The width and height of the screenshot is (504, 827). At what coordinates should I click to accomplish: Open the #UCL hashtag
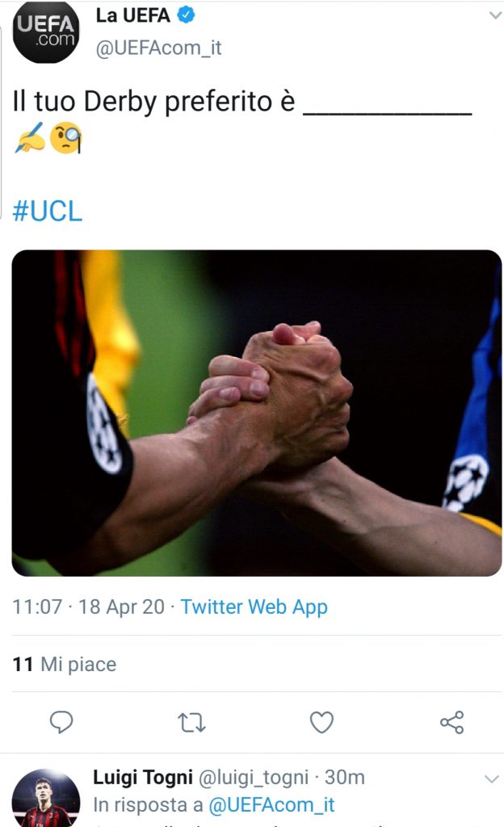tap(48, 211)
